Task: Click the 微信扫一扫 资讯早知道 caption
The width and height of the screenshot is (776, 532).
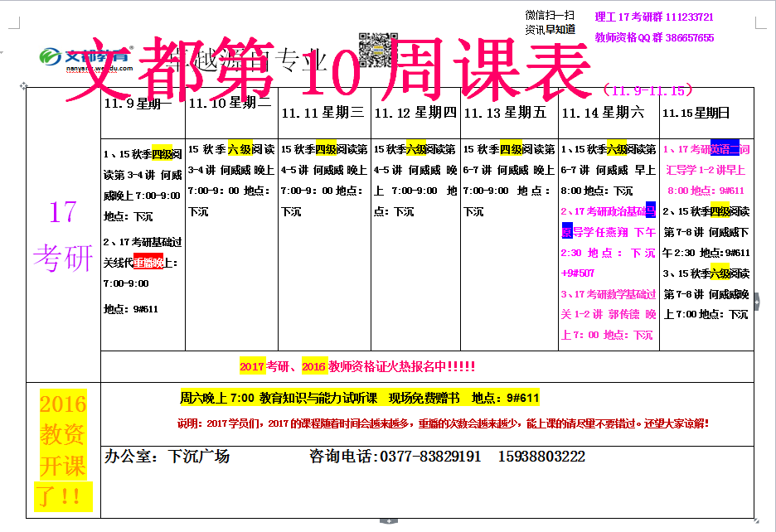Action: point(550,22)
